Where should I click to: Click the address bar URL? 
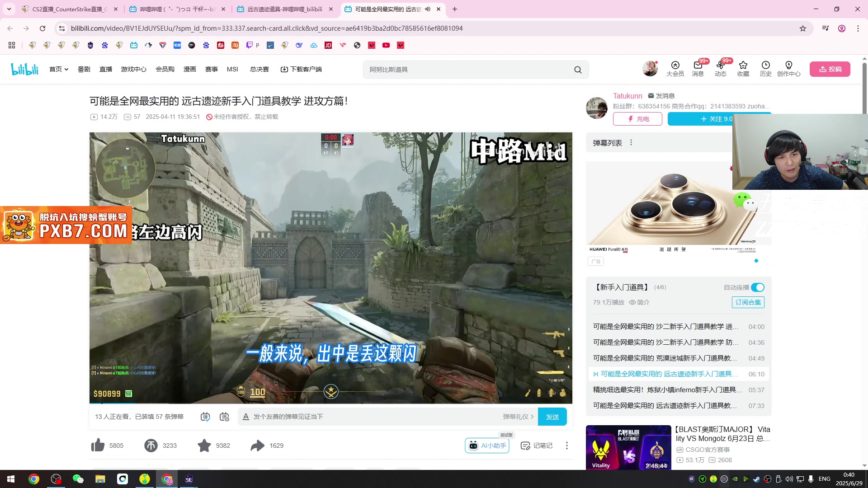tap(267, 28)
